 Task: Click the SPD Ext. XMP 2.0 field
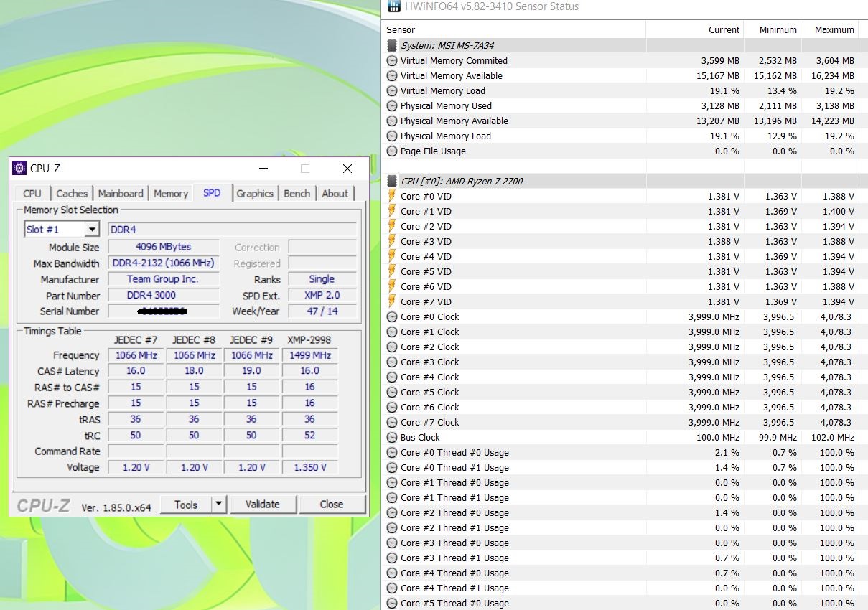click(x=322, y=295)
